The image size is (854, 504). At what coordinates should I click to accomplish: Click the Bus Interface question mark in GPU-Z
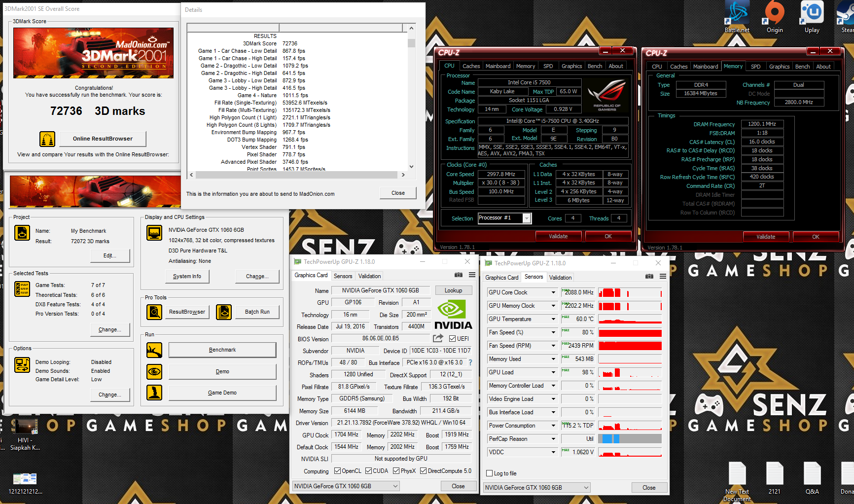[470, 362]
